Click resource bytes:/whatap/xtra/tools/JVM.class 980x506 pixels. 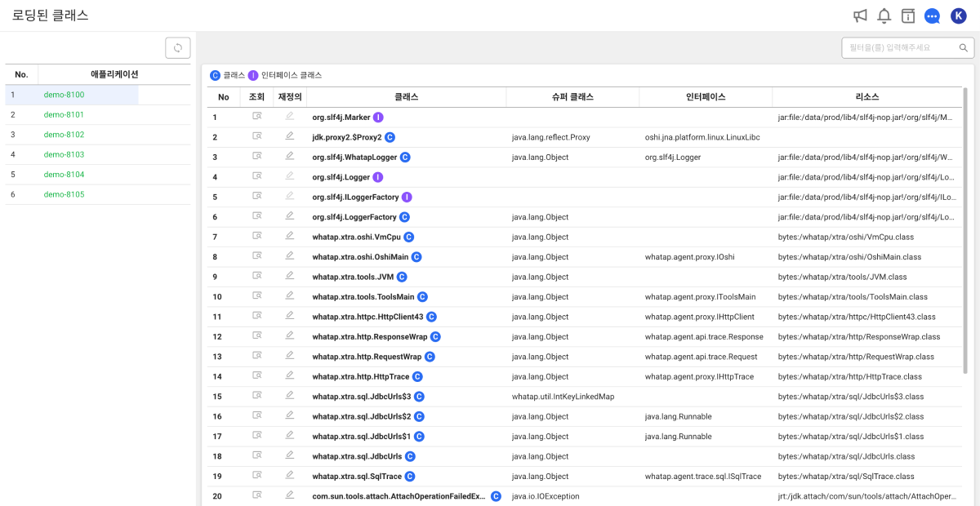click(843, 277)
